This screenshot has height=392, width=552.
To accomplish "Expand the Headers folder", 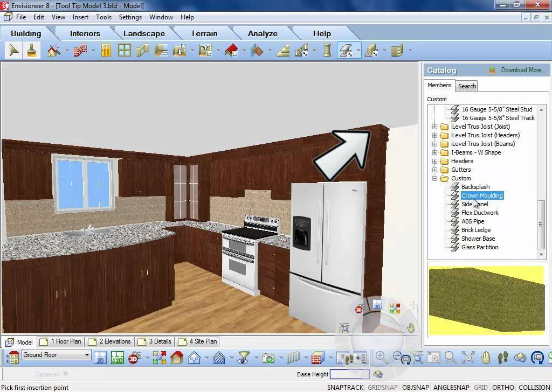I will click(435, 161).
